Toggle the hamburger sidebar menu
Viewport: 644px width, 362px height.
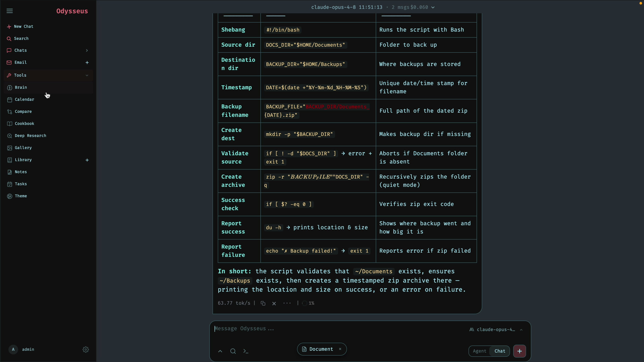(x=9, y=11)
